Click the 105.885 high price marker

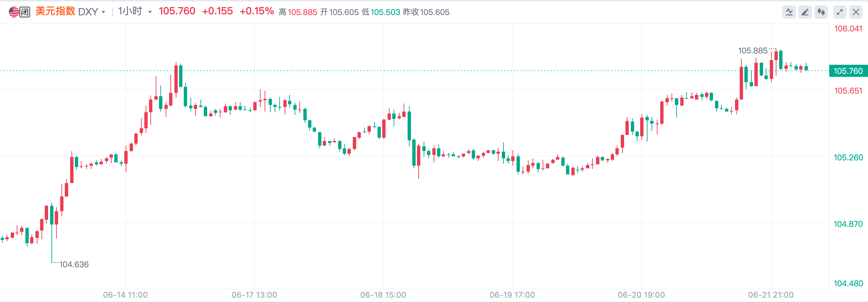click(x=752, y=50)
